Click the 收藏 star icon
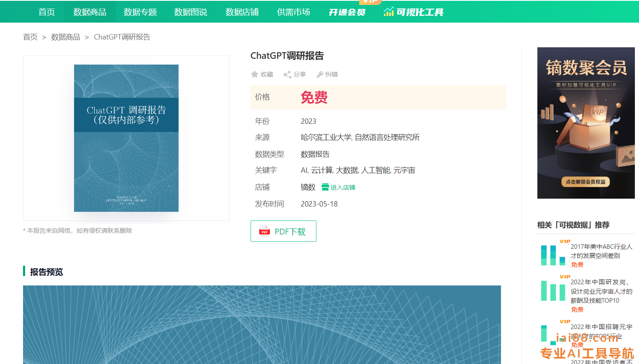Image resolution: width=639 pixels, height=364 pixels. 255,74
